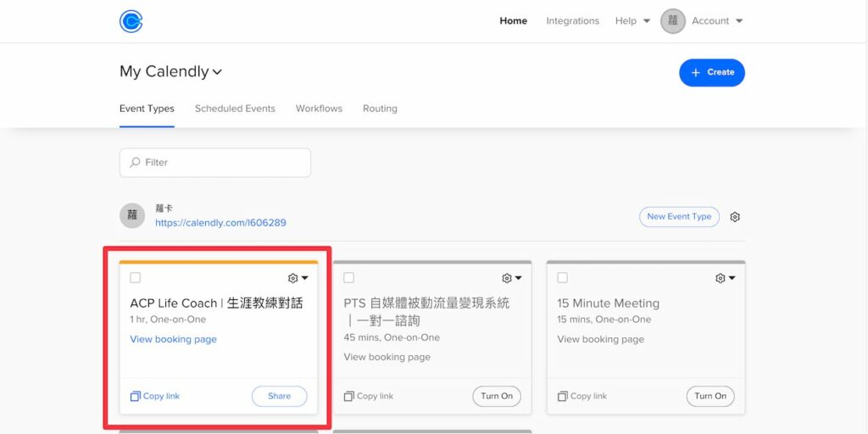Viewport: 868px width, 434px height.
Task: Click the '1 hr, One-on-One' text
Action: tap(168, 320)
